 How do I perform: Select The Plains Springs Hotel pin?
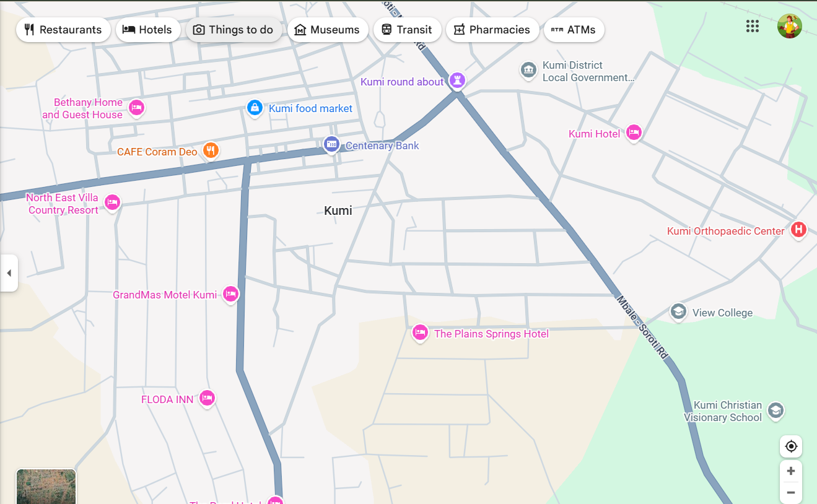[x=420, y=332]
